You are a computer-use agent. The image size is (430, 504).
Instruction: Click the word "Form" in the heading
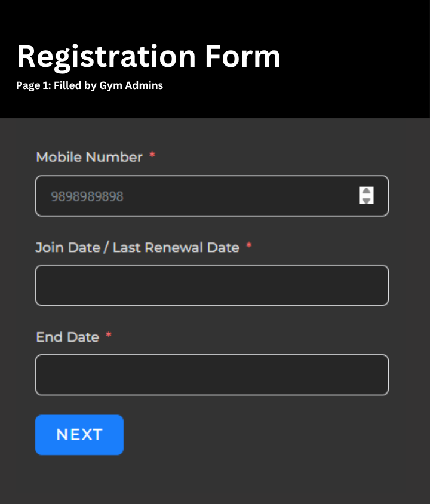click(242, 57)
